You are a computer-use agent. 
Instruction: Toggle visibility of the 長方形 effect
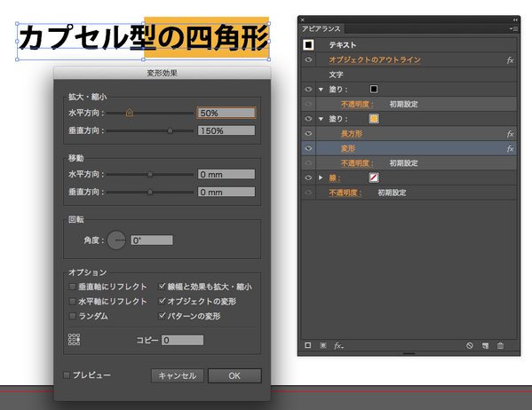coord(308,133)
